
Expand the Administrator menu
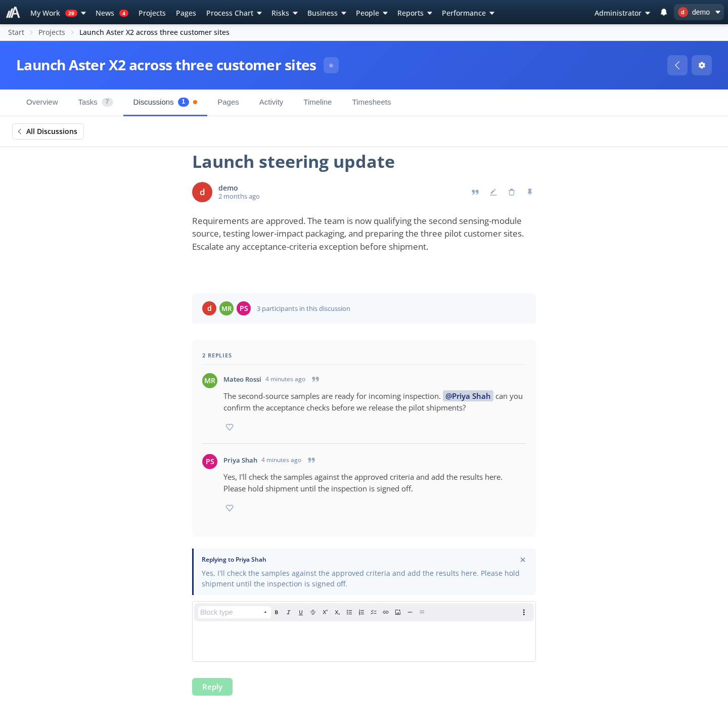[x=622, y=13]
